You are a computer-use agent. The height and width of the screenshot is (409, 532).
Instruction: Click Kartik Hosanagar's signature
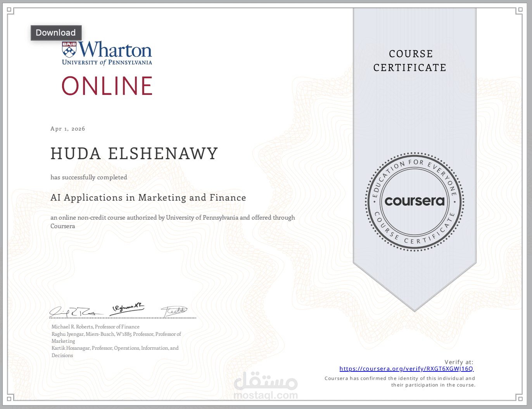point(174,311)
